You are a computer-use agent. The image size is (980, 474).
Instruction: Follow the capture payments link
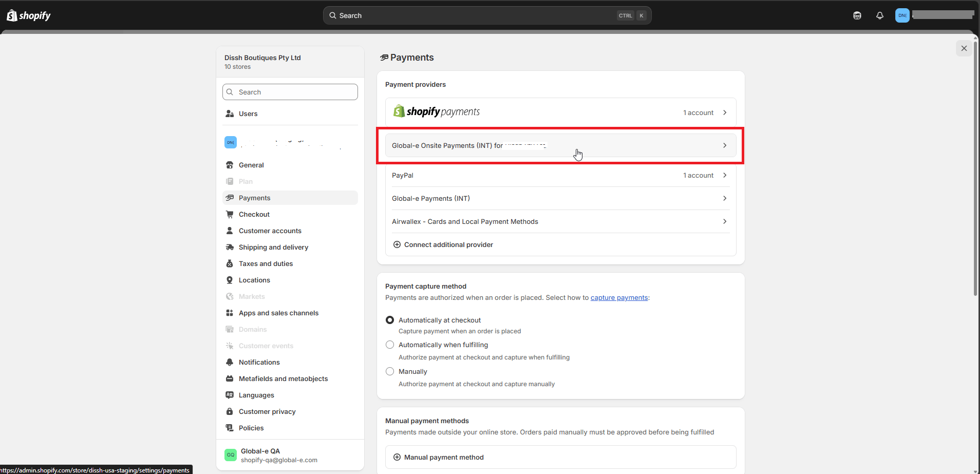click(x=619, y=297)
